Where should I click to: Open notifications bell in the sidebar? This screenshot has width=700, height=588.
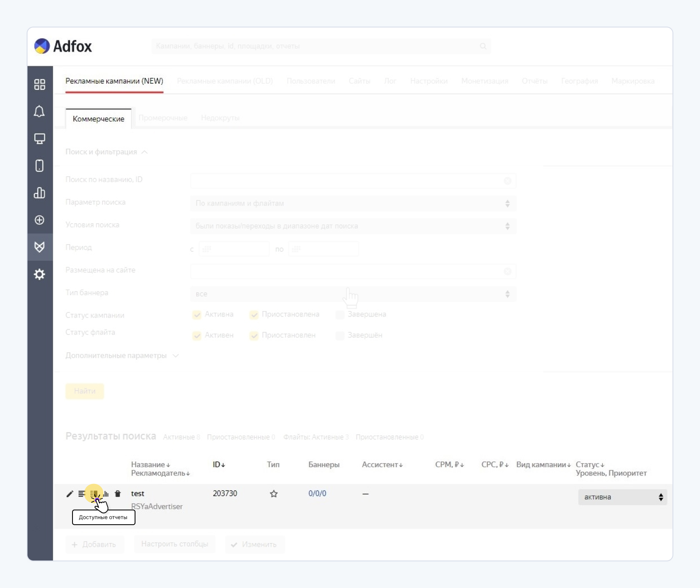40,111
